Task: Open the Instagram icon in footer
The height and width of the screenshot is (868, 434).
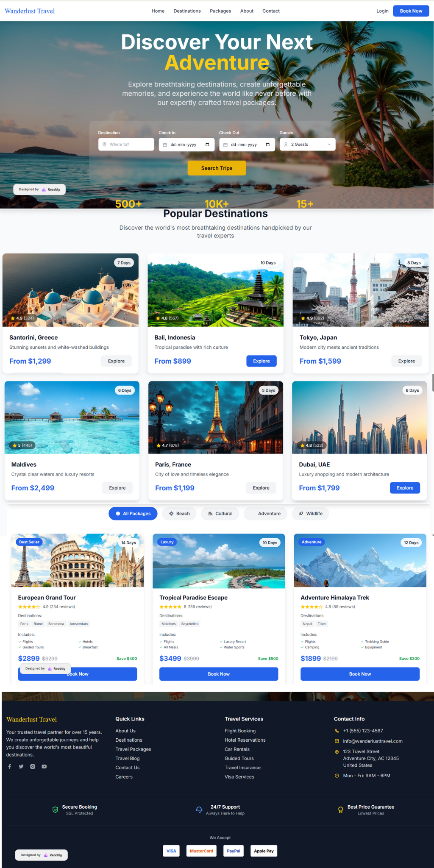Action: pyautogui.click(x=33, y=766)
